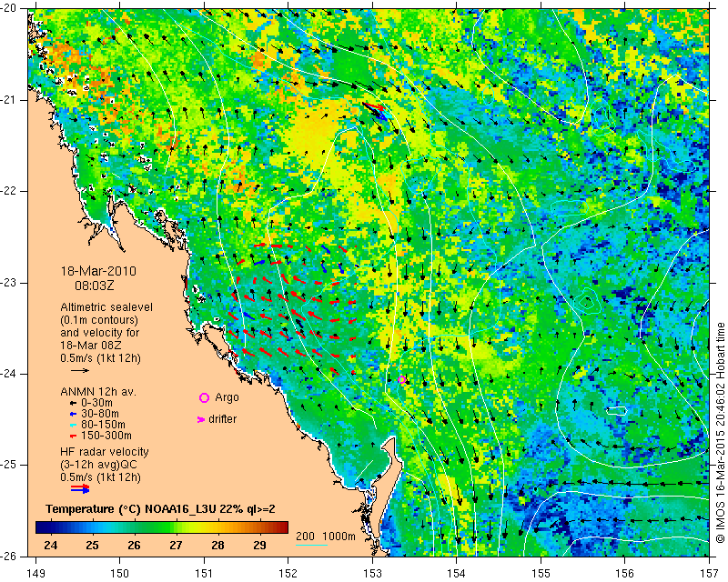This screenshot has width=728, height=582.
Task: Click the longitude axis label '155'
Action: 541,574
